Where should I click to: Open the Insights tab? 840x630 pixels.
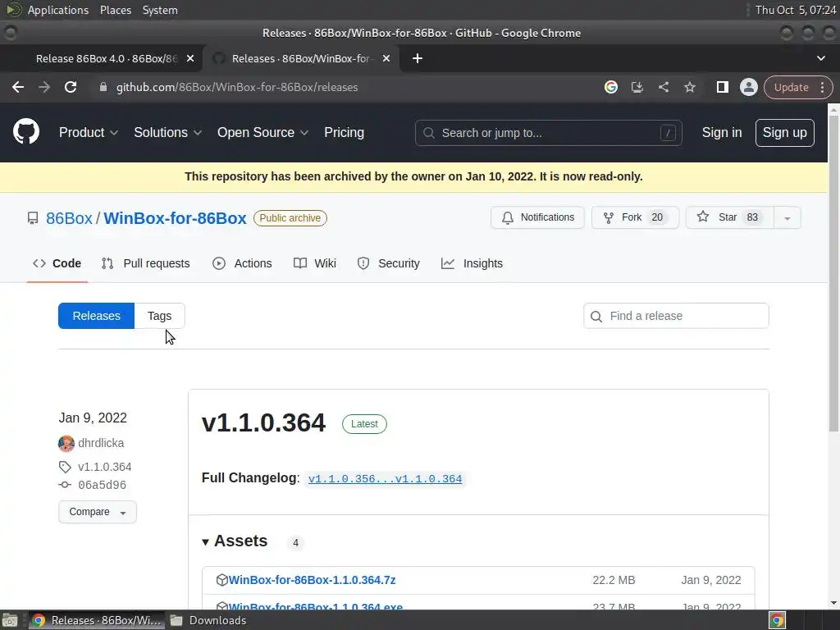coord(472,263)
